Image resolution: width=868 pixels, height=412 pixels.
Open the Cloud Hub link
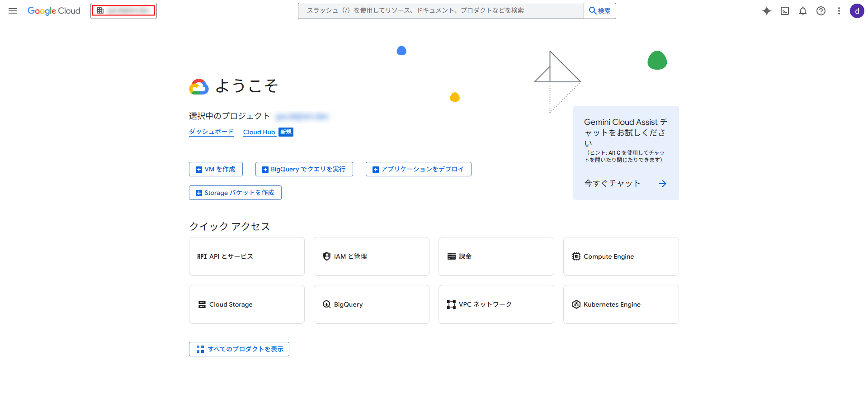point(259,132)
